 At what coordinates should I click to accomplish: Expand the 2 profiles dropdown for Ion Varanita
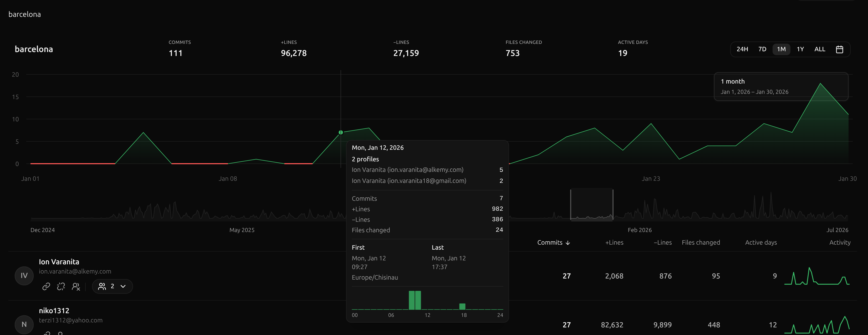[x=112, y=286]
